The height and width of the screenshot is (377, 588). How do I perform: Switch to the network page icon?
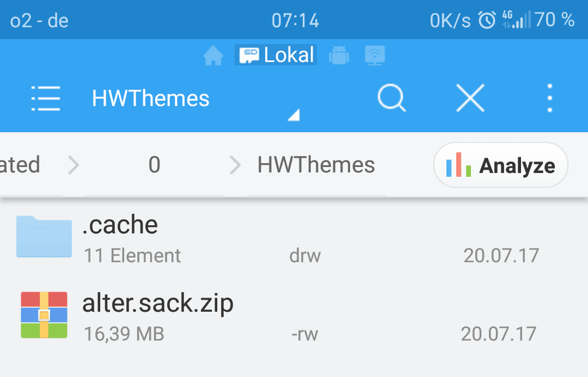(x=375, y=55)
